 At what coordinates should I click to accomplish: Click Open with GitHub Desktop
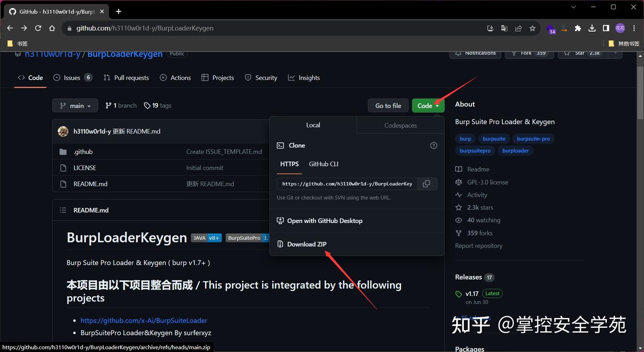coord(320,221)
